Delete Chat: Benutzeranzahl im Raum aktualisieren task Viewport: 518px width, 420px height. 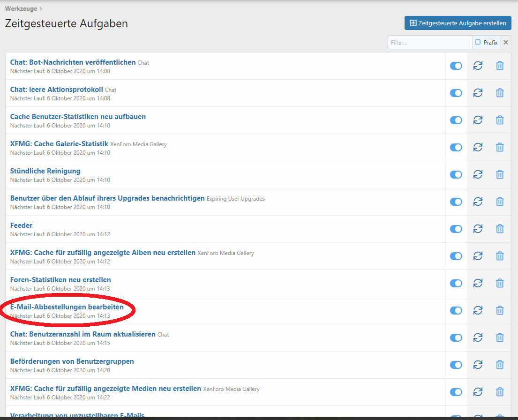point(500,337)
